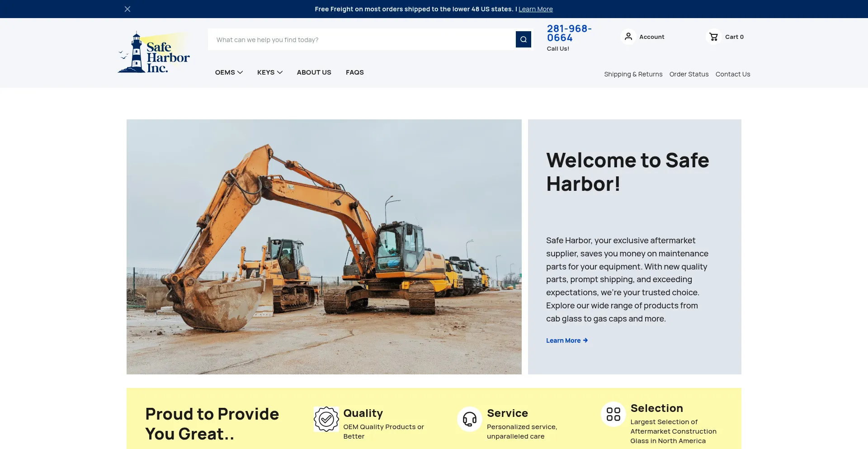Viewport: 868px width, 449px height.
Task: Click the Service headset icon
Action: tap(469, 419)
